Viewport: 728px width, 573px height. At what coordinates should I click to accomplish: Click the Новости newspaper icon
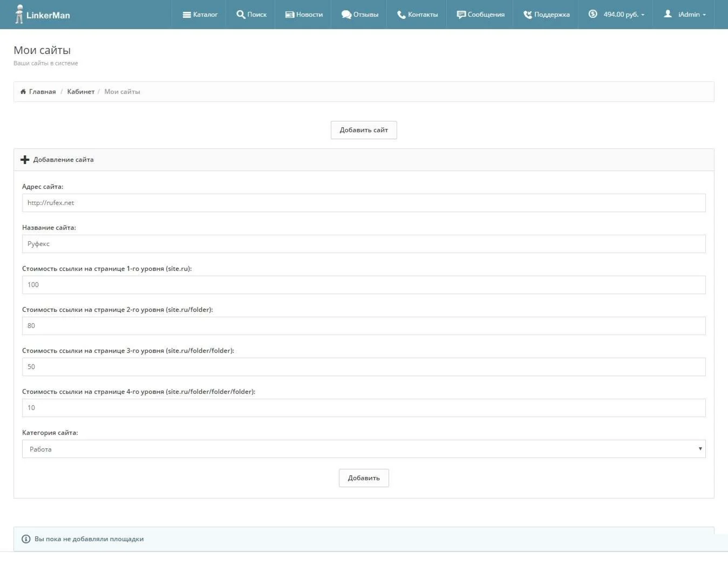pyautogui.click(x=290, y=15)
